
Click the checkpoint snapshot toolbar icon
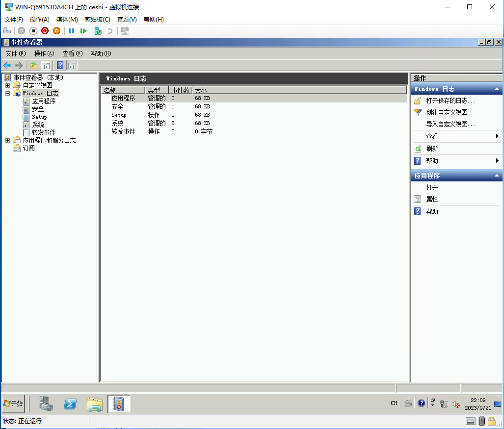tap(98, 31)
